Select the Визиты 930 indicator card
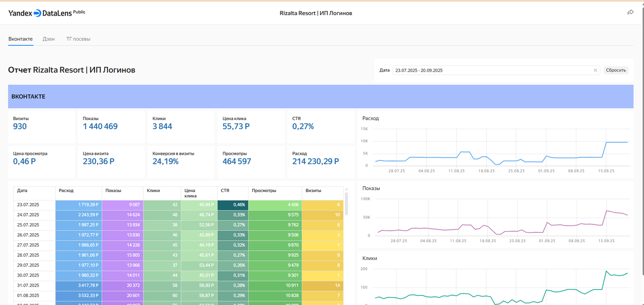 pyautogui.click(x=41, y=127)
